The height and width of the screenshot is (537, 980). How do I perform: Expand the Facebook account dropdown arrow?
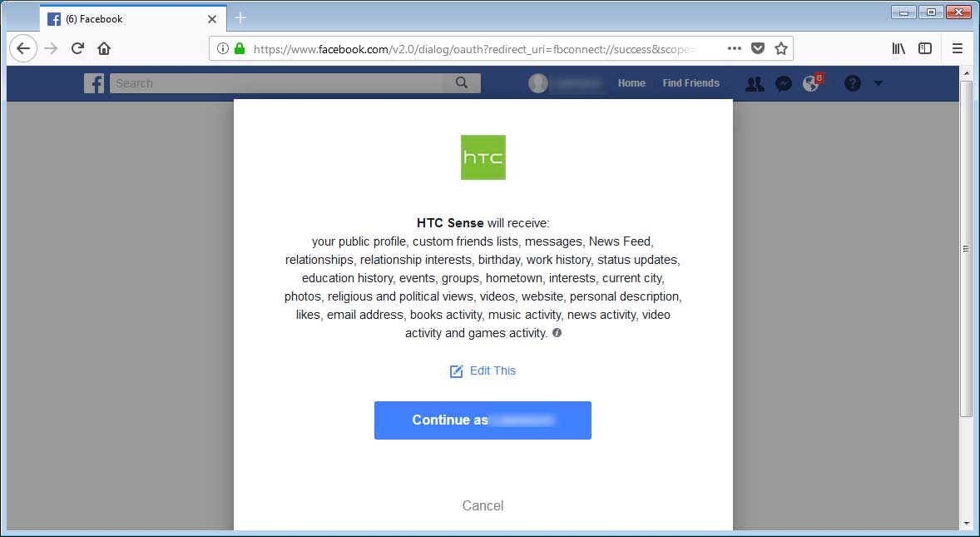click(x=879, y=83)
